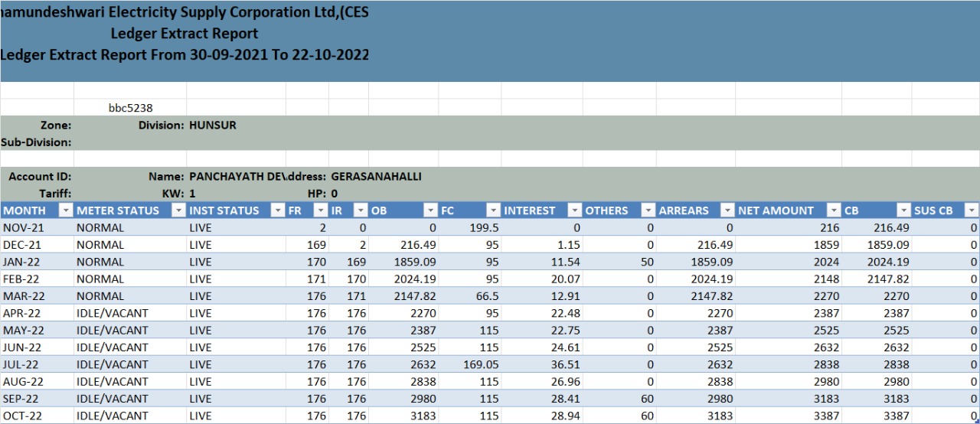Select the MAY-22 month cell
The image size is (980, 424).
click(37, 331)
